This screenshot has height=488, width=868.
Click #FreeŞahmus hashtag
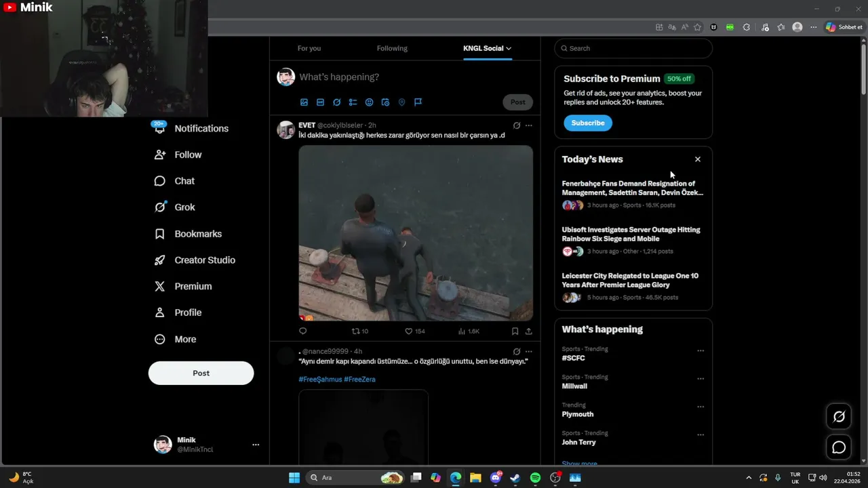[x=320, y=380]
